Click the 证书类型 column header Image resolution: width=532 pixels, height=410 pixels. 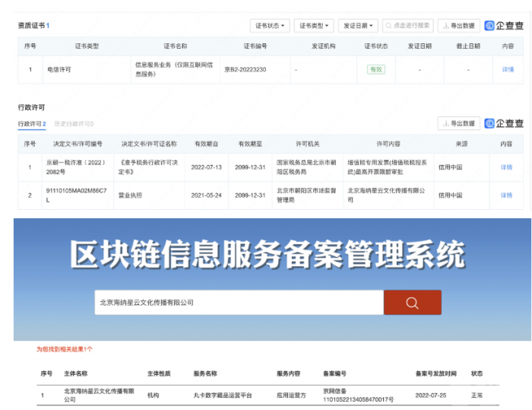pos(87,46)
